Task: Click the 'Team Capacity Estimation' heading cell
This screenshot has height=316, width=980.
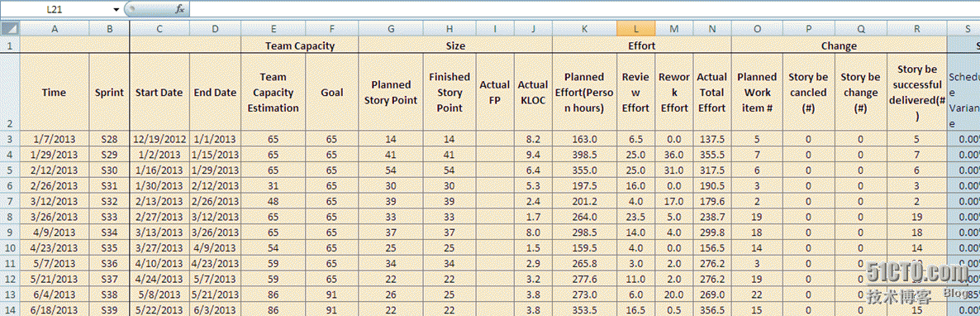Action: [274, 93]
